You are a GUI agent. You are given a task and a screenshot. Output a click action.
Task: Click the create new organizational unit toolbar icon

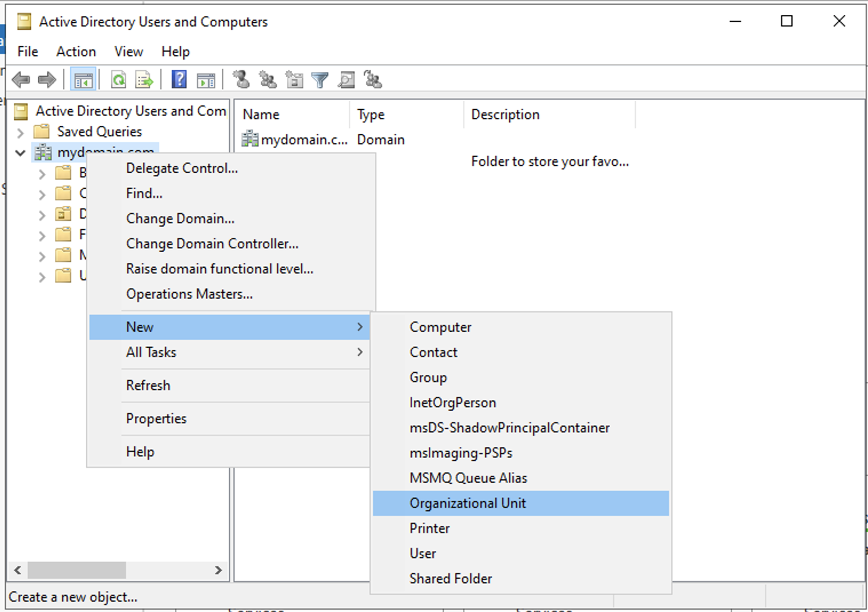pyautogui.click(x=294, y=80)
